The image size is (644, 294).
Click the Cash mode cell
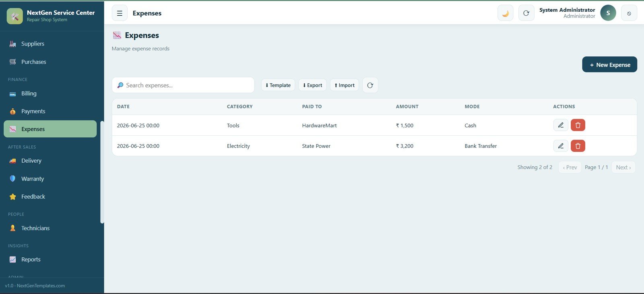click(471, 125)
